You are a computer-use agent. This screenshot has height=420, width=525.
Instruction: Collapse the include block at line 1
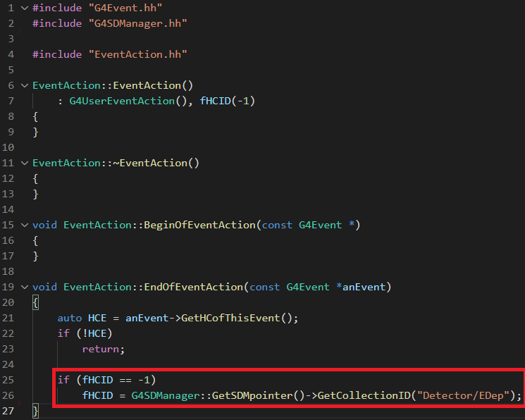(25, 8)
